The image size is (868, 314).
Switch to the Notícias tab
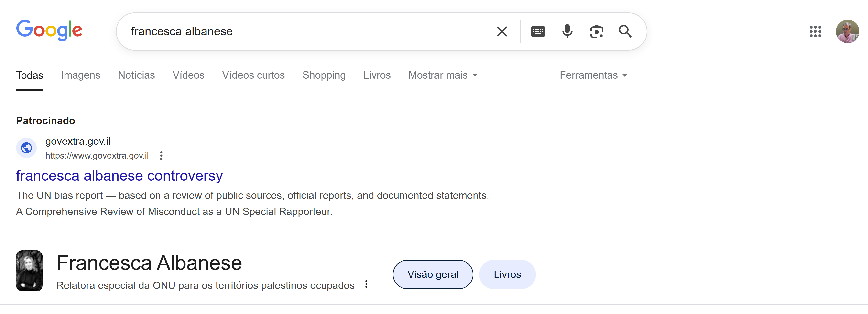tap(136, 75)
